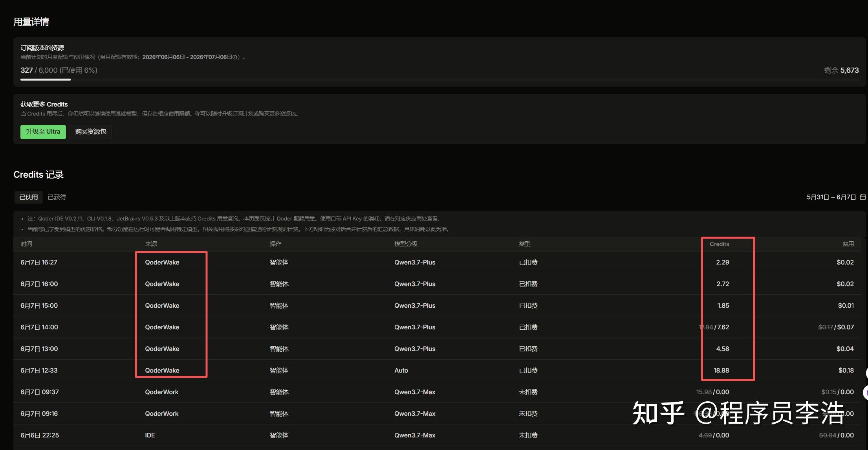This screenshot has width=868, height=450.
Task: Click the 17.84 / 7.62 credits value
Action: pyautogui.click(x=714, y=327)
